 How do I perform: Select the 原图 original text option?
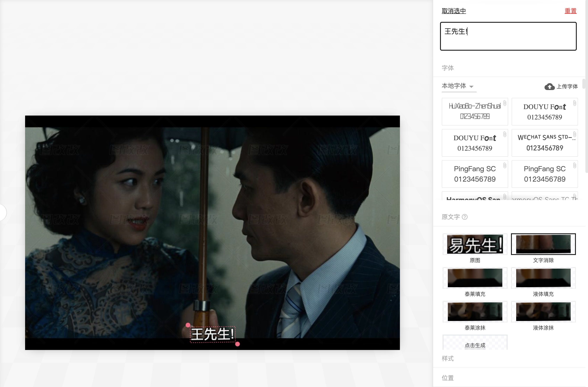tap(475, 244)
